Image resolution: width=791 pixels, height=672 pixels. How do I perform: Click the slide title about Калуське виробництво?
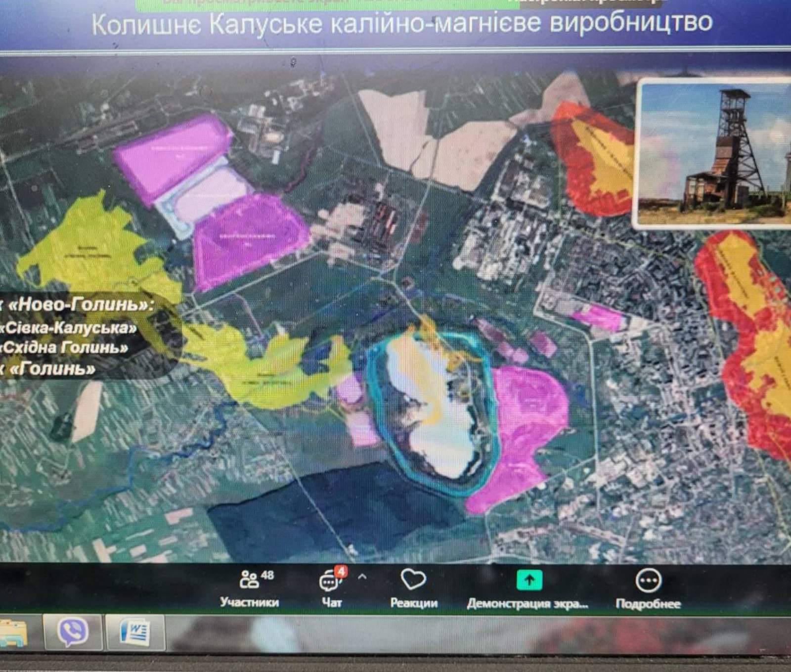point(401,23)
